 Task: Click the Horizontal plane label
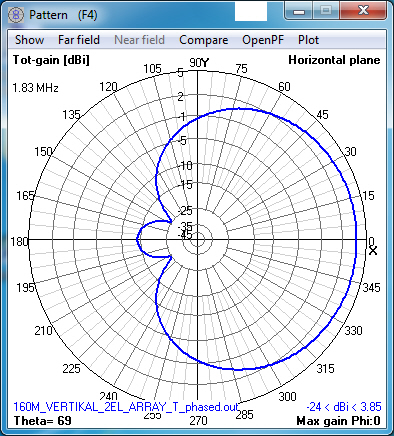(x=334, y=60)
